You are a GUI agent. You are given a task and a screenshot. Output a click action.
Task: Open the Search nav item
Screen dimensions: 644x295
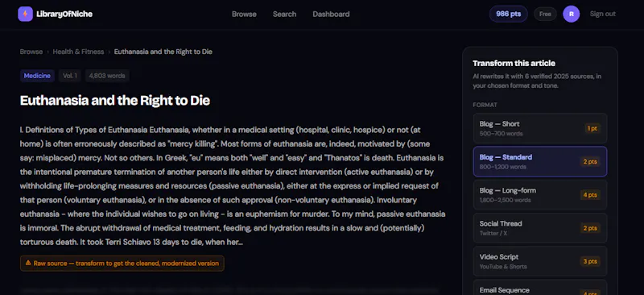click(284, 14)
